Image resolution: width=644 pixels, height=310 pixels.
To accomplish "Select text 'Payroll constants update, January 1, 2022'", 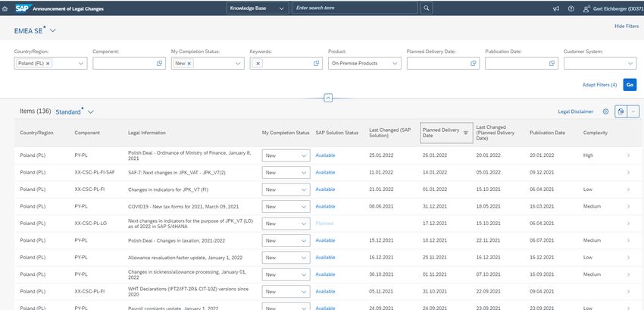I will pos(174,308).
